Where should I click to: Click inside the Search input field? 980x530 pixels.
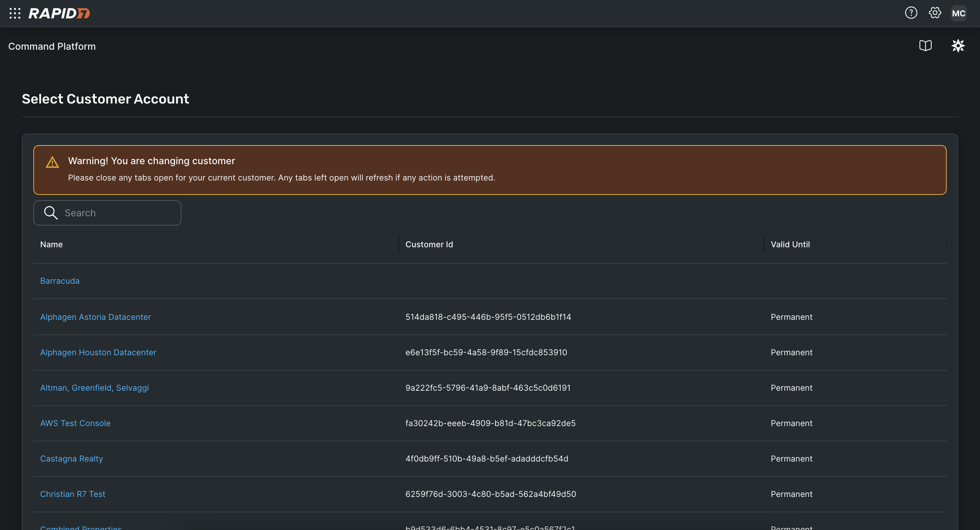tap(114, 213)
